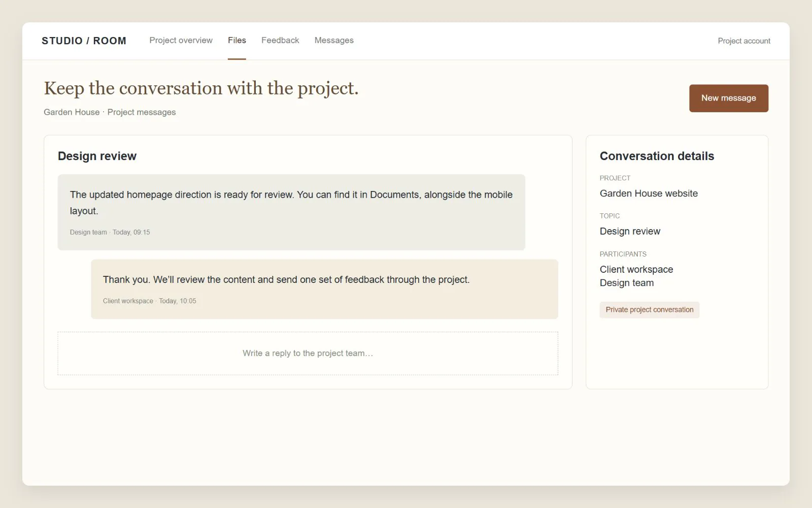Click the Private project conversation badge
This screenshot has height=508, width=812.
click(x=649, y=309)
